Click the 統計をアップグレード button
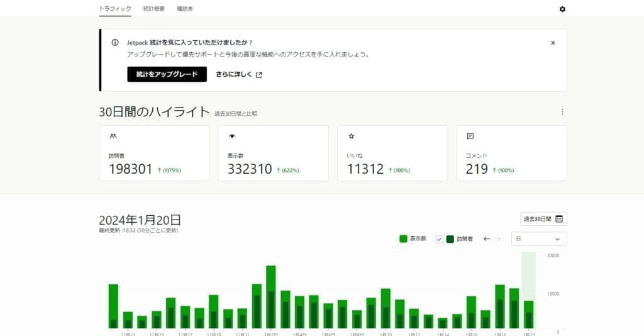This screenshot has width=644, height=336. (x=167, y=74)
